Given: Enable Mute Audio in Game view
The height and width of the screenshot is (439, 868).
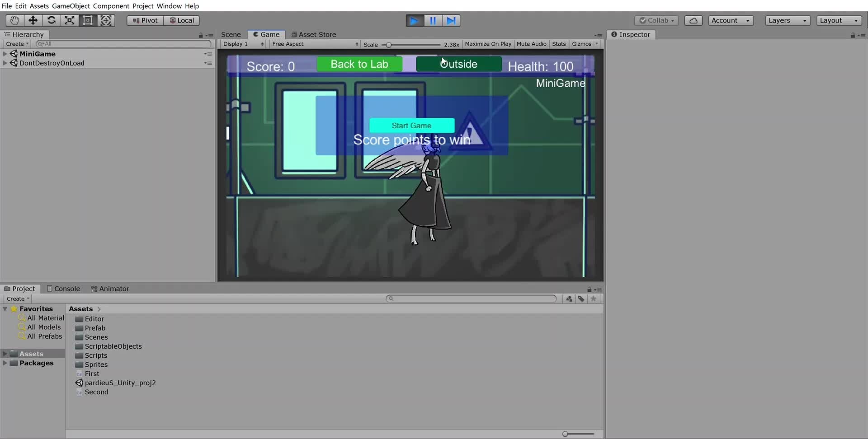Looking at the screenshot, I should 531,44.
